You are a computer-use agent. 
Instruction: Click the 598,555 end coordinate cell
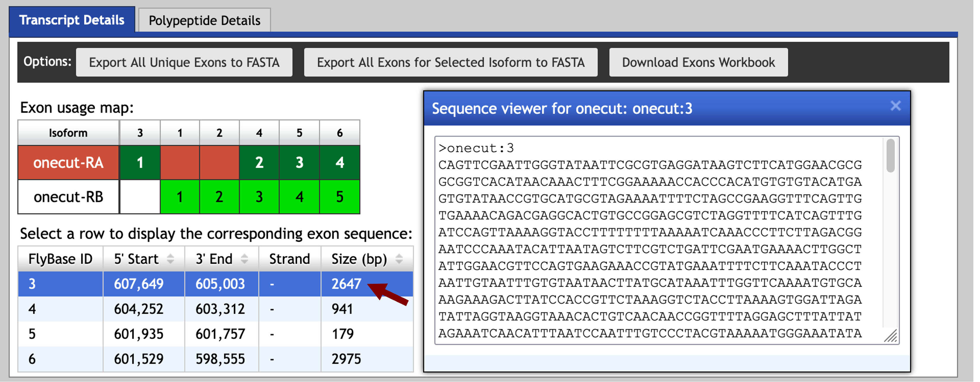pyautogui.click(x=222, y=359)
